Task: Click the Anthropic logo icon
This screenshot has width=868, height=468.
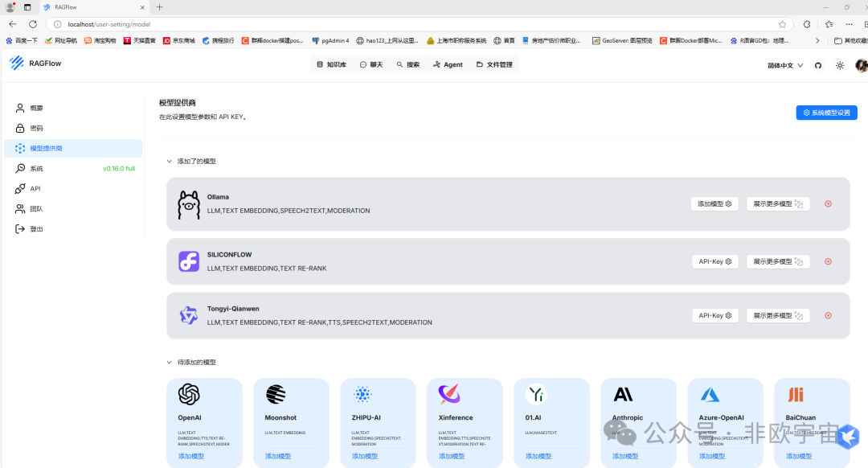Action: click(623, 394)
